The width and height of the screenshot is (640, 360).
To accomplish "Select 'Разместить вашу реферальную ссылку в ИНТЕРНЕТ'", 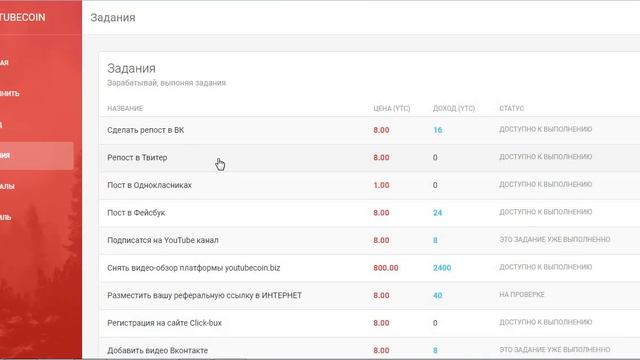I will tap(204, 296).
